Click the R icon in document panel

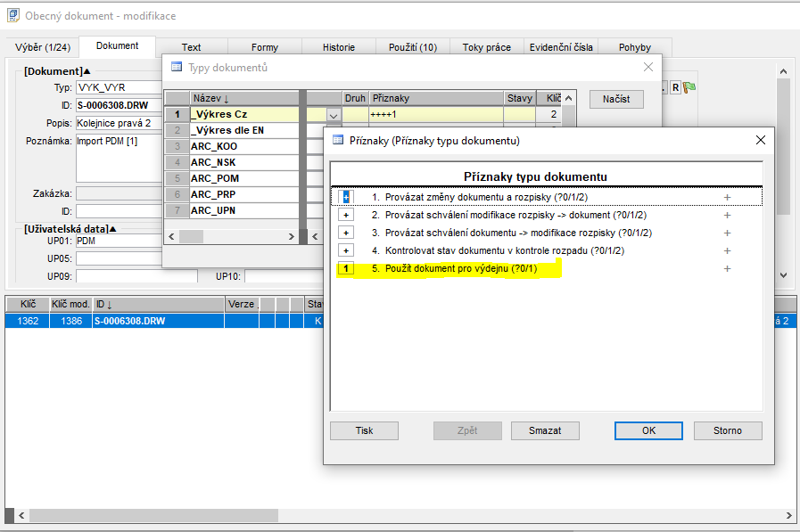[675, 87]
